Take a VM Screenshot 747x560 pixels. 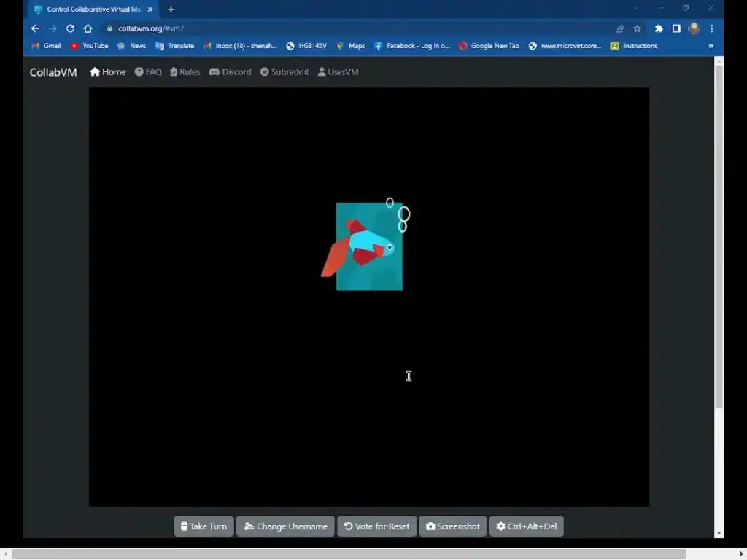pos(452,526)
